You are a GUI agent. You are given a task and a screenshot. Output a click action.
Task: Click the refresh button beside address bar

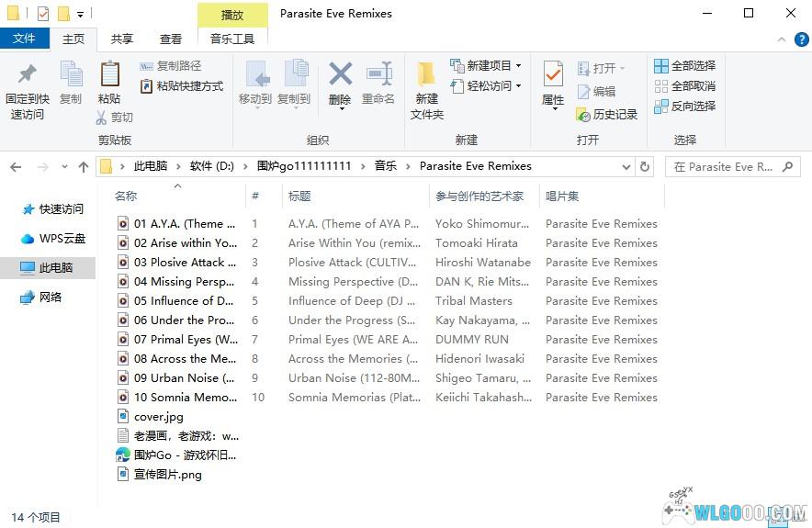coord(645,167)
